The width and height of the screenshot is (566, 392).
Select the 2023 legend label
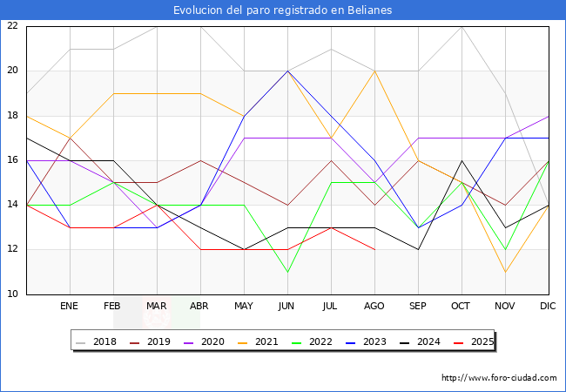pos(374,341)
